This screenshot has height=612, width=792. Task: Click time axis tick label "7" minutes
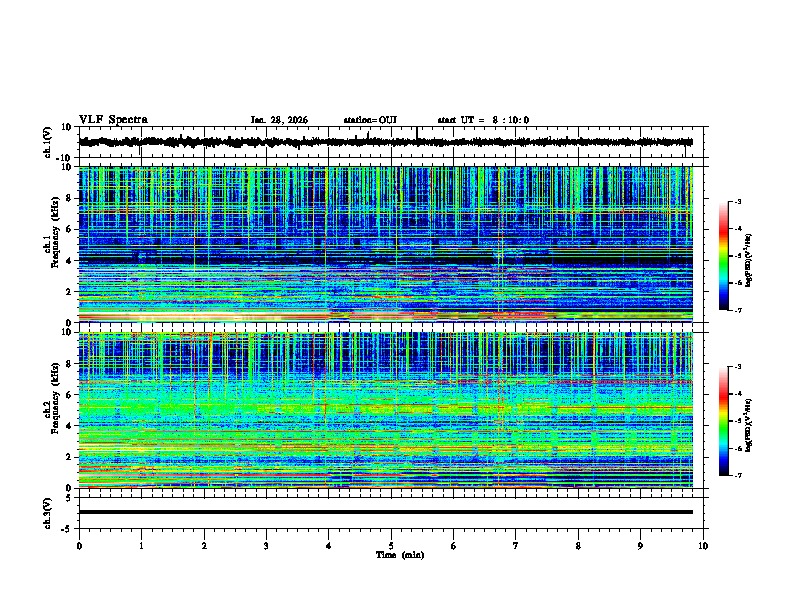[x=516, y=546]
